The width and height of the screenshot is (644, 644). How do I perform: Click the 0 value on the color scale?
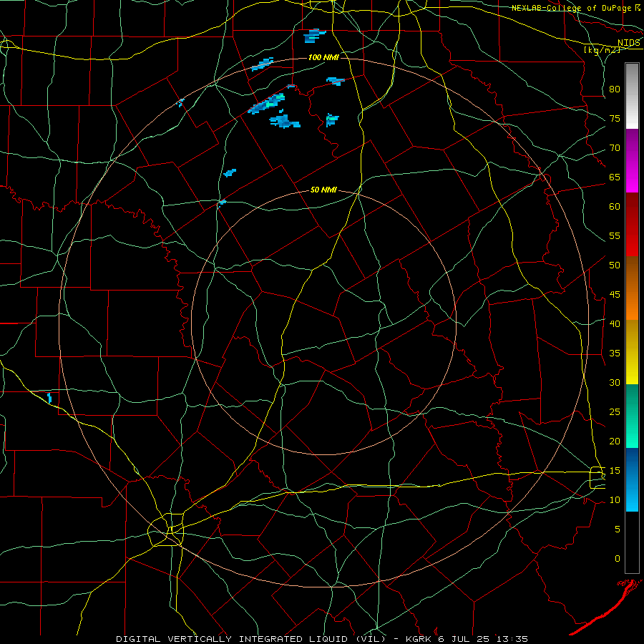(618, 559)
